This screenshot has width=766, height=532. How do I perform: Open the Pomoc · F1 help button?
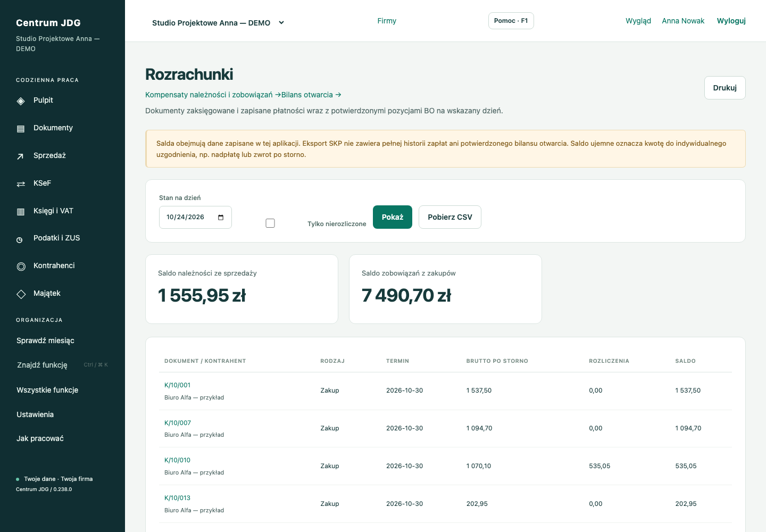pos(511,21)
